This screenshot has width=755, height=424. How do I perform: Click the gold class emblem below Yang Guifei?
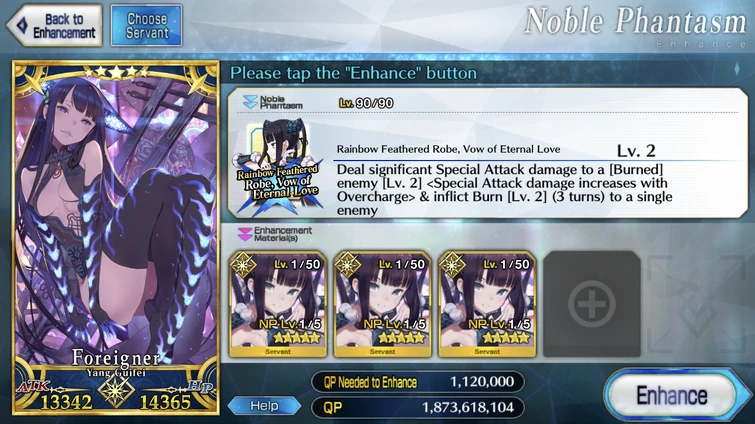tap(116, 391)
